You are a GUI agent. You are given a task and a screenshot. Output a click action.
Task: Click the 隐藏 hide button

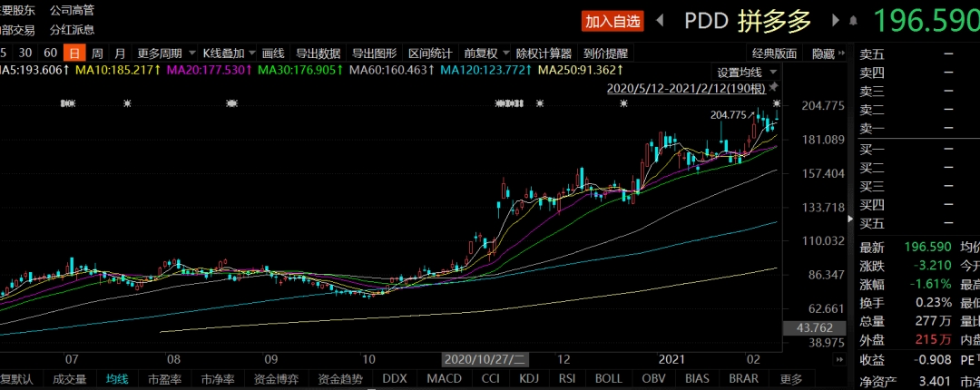[823, 54]
